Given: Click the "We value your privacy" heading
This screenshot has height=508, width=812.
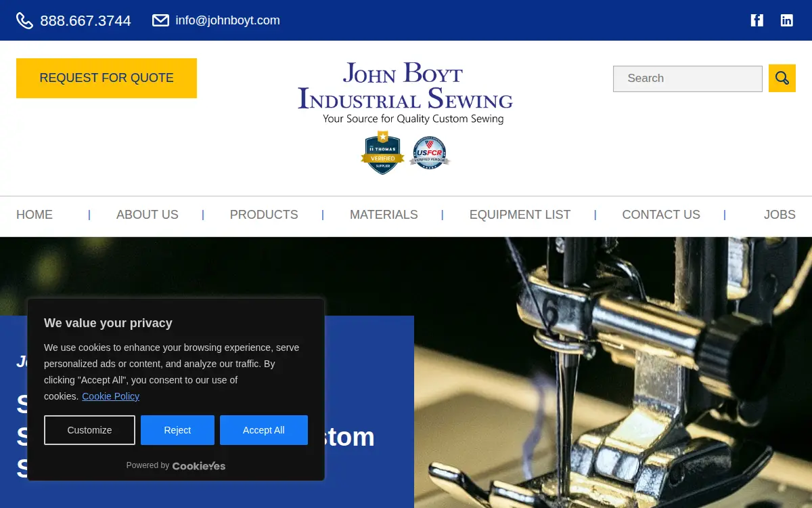Looking at the screenshot, I should point(108,323).
